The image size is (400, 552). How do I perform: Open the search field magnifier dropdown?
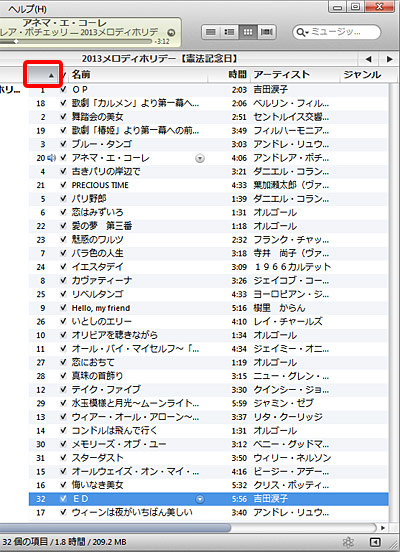pyautogui.click(x=302, y=32)
